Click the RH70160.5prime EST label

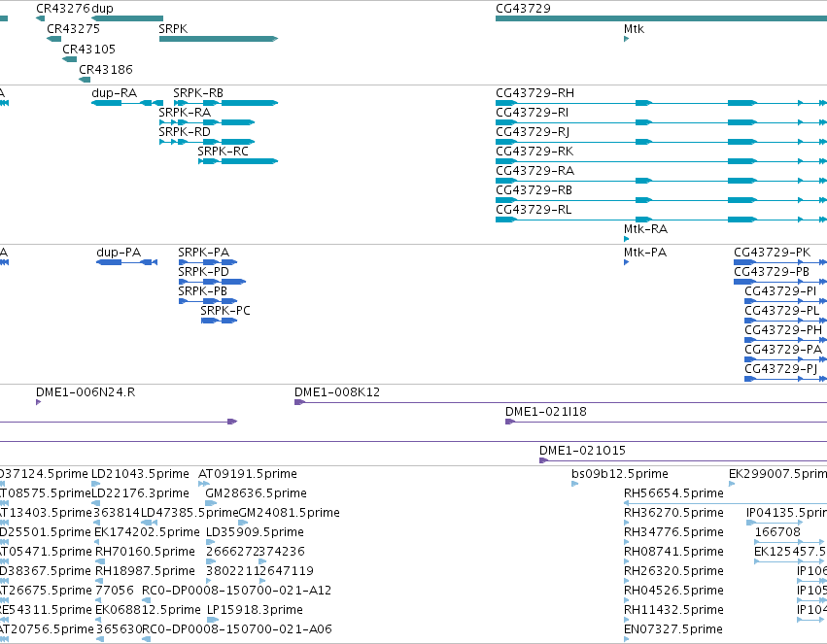(x=145, y=553)
